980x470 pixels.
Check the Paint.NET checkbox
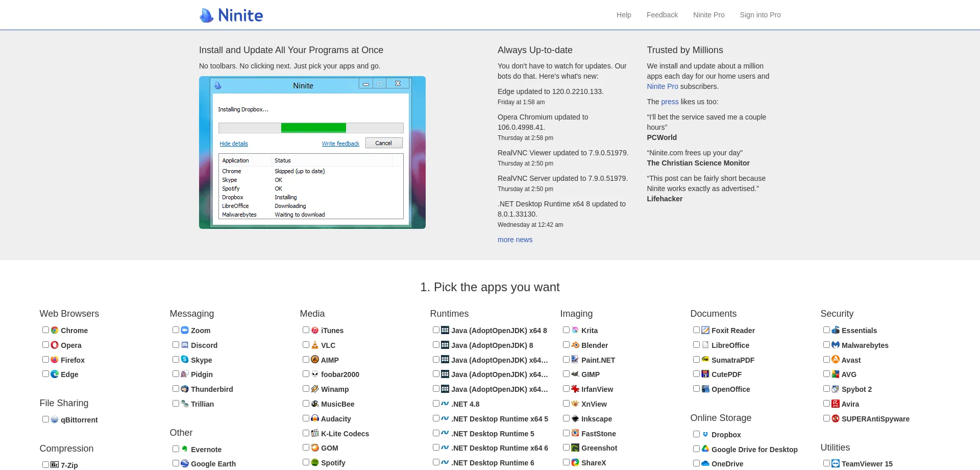coord(566,360)
